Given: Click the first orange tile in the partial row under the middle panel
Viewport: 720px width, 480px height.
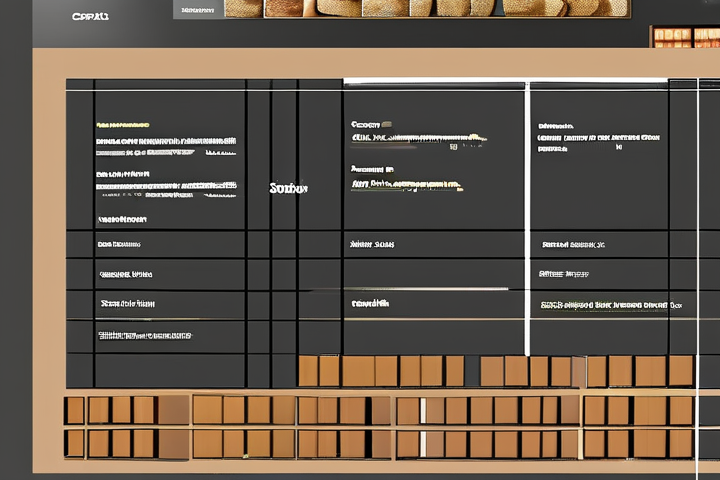Looking at the screenshot, I should point(308,371).
